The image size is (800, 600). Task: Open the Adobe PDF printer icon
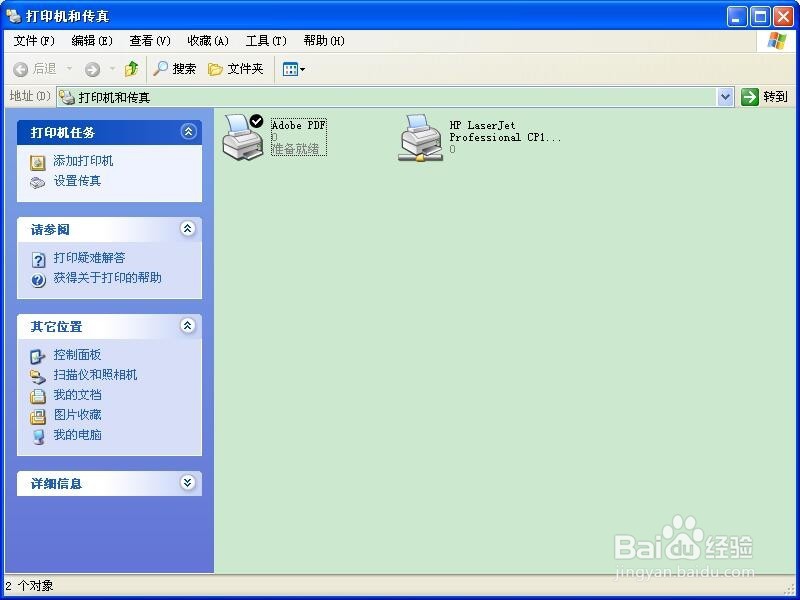(x=242, y=135)
